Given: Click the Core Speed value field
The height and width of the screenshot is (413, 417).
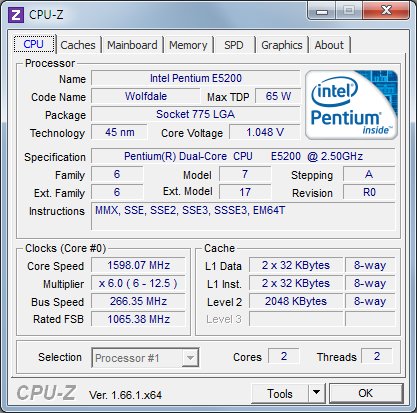Looking at the screenshot, I should 138,265.
